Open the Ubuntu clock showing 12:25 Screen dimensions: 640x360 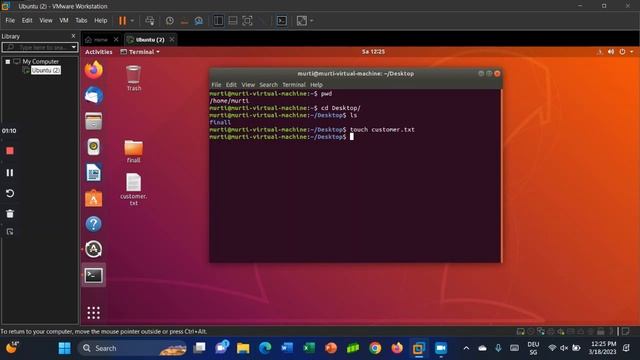click(x=373, y=52)
